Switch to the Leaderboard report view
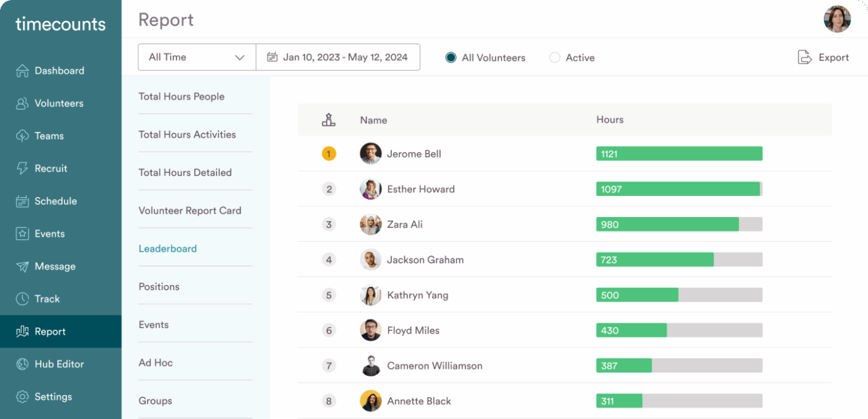This screenshot has width=868, height=419. [167, 248]
